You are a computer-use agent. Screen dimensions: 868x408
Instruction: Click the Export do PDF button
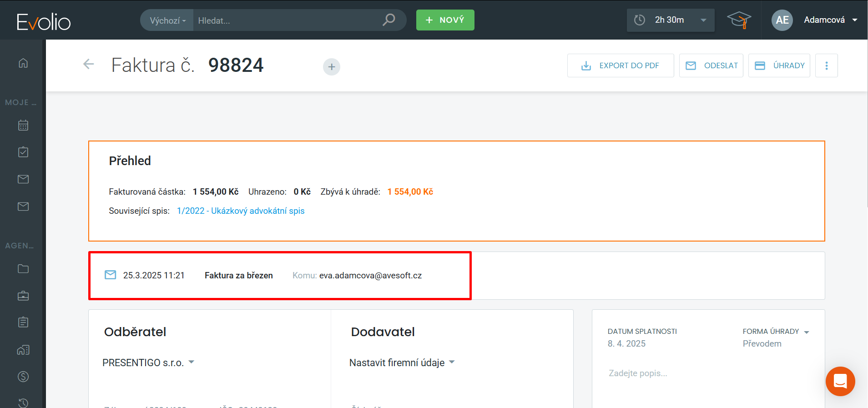tap(620, 65)
